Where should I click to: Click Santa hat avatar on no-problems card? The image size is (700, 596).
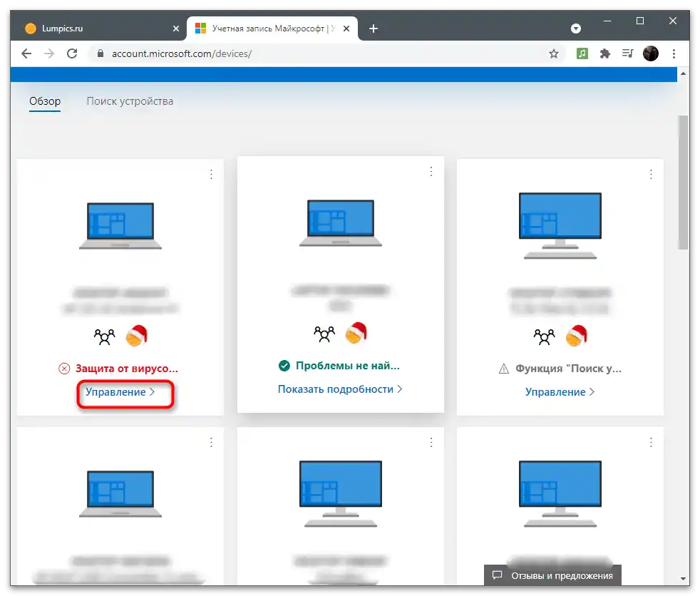[356, 333]
